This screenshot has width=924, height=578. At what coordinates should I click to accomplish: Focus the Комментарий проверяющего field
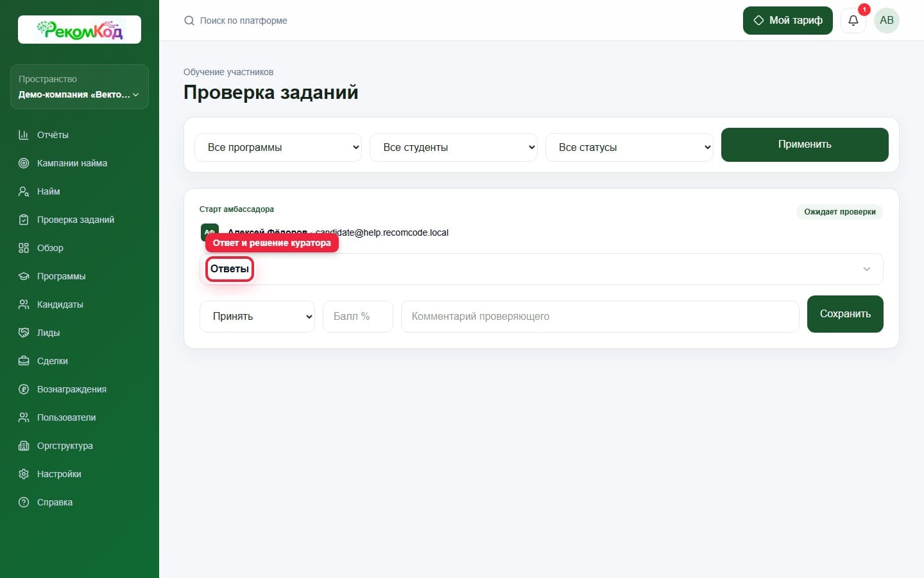[600, 316]
